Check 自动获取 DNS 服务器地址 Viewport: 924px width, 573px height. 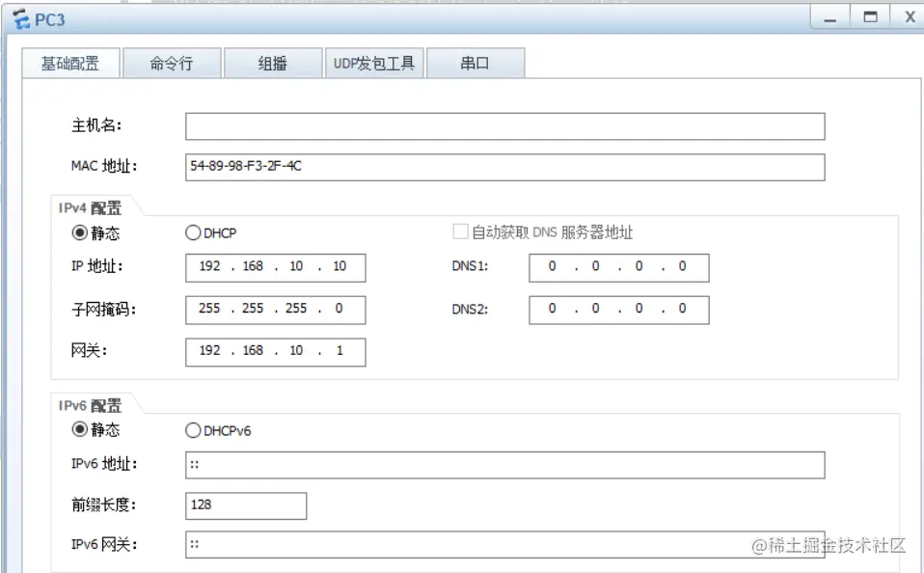(x=460, y=230)
